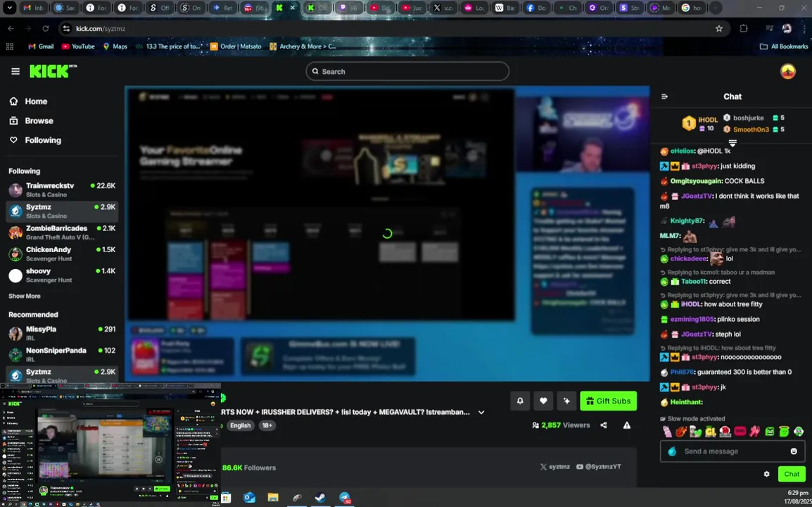This screenshot has height=507, width=812.
Task: Share the stream via share icon
Action: [603, 425]
